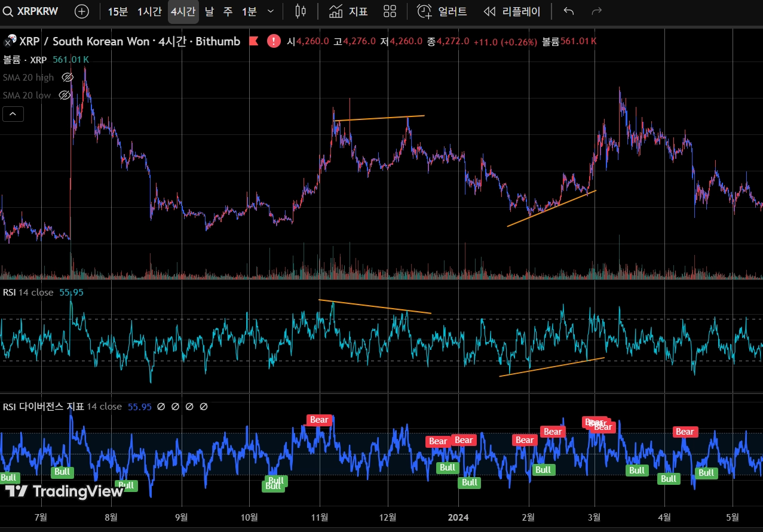The height and width of the screenshot is (532, 763).
Task: Show the hidden SMA 20 low indicator
Action: pyautogui.click(x=65, y=96)
